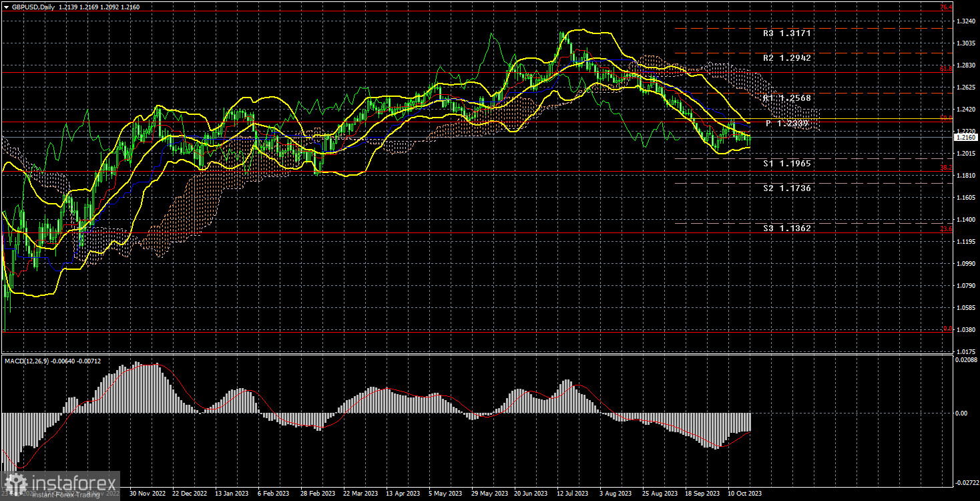Click the R1 1.2568 resistance label

point(787,98)
